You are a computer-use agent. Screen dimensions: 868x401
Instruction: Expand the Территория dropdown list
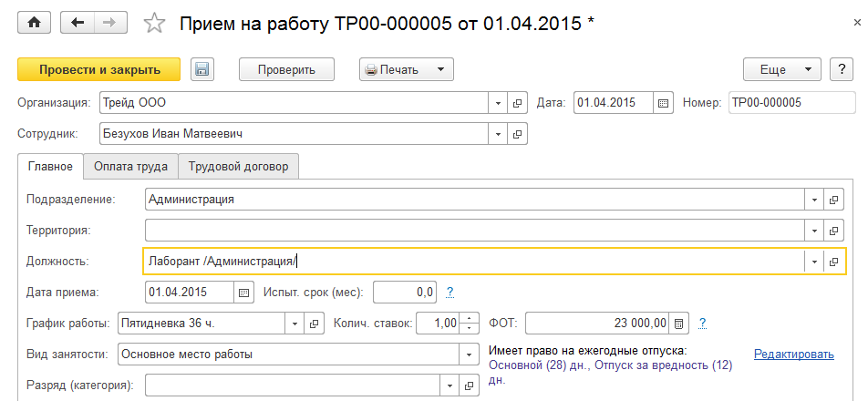(x=814, y=230)
